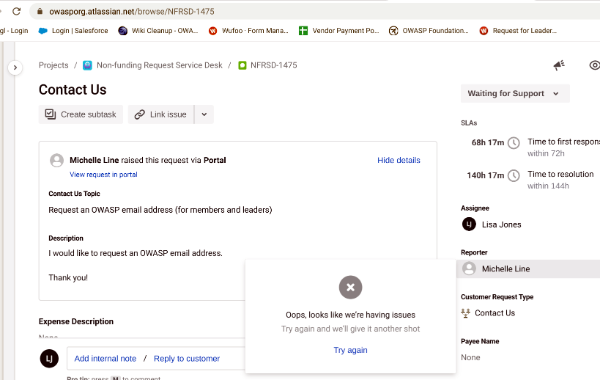
Task: Click Michelle Line avatar in request header
Action: tap(57, 160)
